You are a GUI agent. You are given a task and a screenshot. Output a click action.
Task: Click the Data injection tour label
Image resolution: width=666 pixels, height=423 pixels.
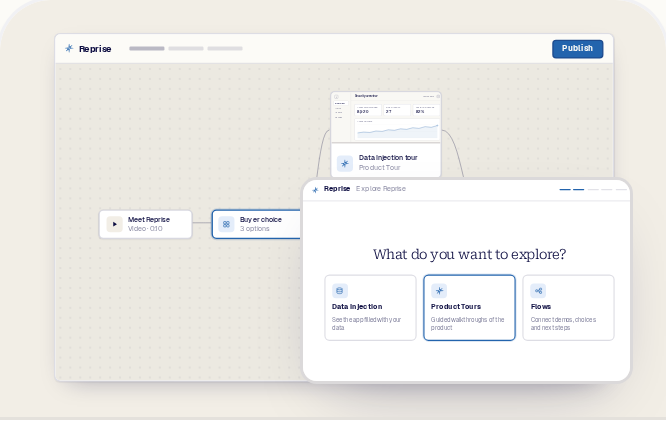point(388,158)
